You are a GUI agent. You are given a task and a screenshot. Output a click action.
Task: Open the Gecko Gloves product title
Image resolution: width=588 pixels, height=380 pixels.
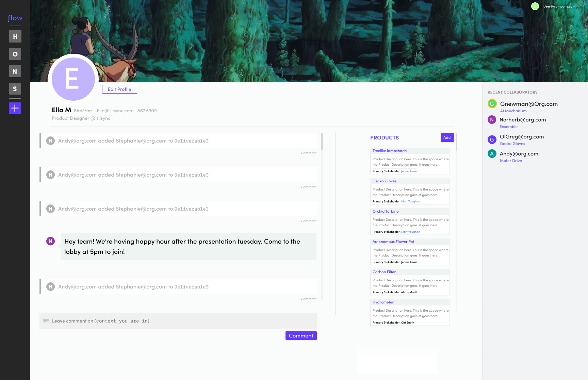pos(385,181)
